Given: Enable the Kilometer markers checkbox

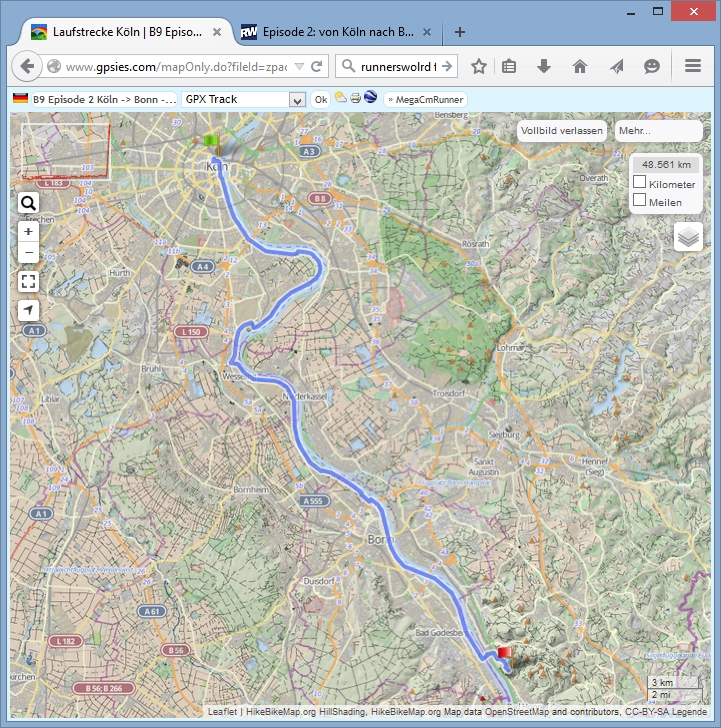Looking at the screenshot, I should pos(640,182).
